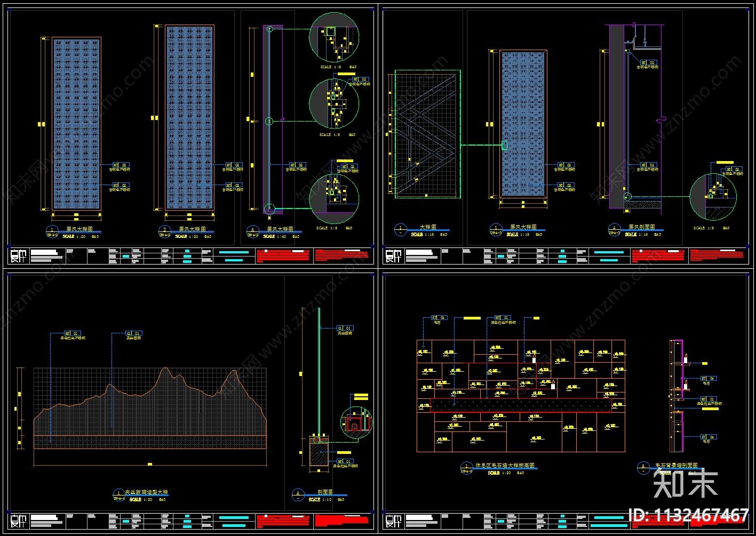This screenshot has height=536, width=756.
Task: Select the magenta stone wall section drawing
Action: 677,395
